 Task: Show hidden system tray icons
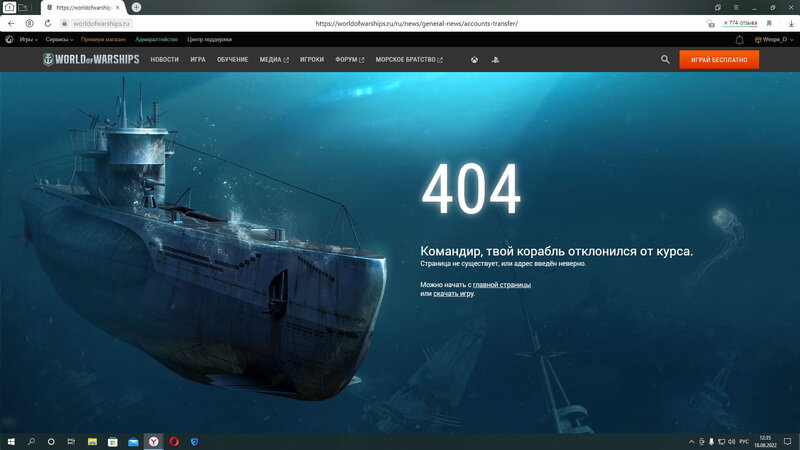tap(691, 442)
